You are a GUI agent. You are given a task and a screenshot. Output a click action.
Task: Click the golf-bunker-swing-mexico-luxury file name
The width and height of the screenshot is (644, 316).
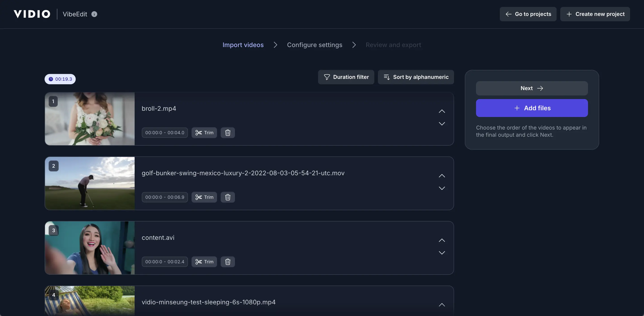[x=243, y=173]
